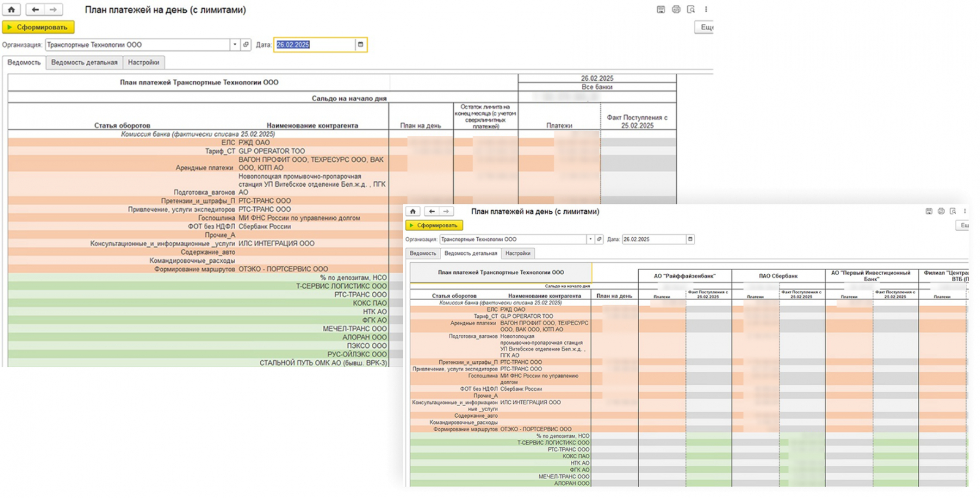Click the back arrow in the back window

tap(35, 10)
